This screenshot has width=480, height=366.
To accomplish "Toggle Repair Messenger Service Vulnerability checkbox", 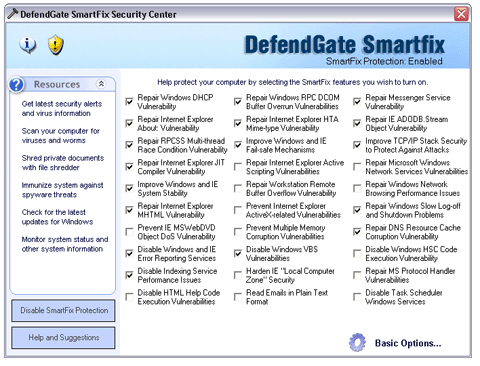I will tap(357, 101).
